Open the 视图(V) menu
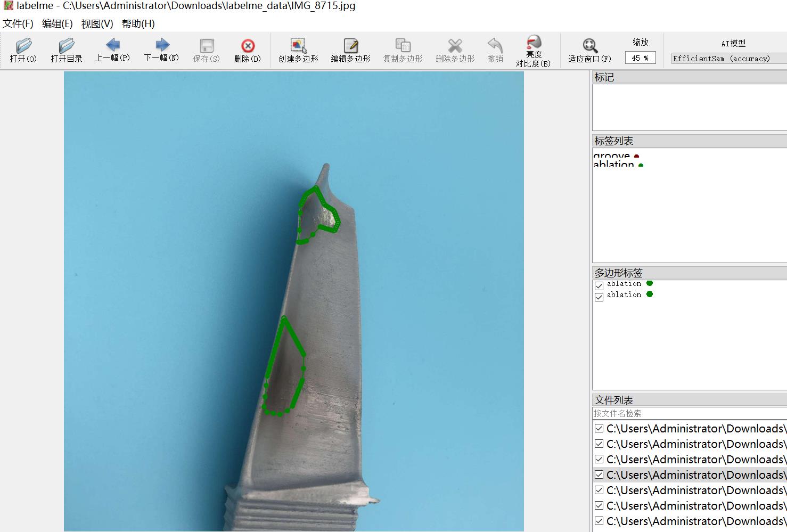 [x=97, y=23]
